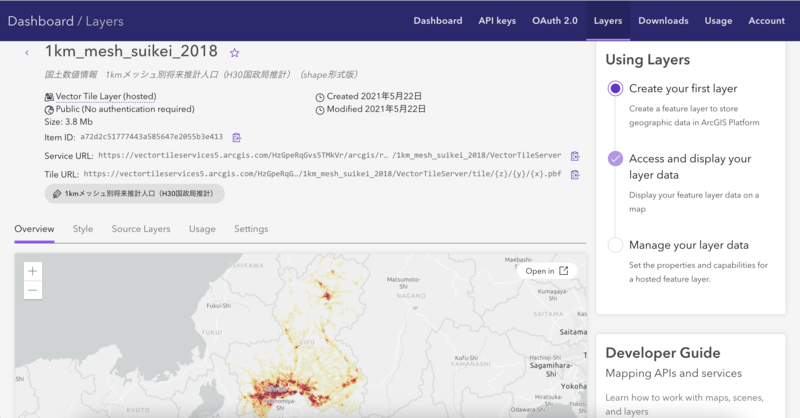Viewport: 800px width, 418px height.
Task: Click the Service URL text
Action: coord(330,155)
